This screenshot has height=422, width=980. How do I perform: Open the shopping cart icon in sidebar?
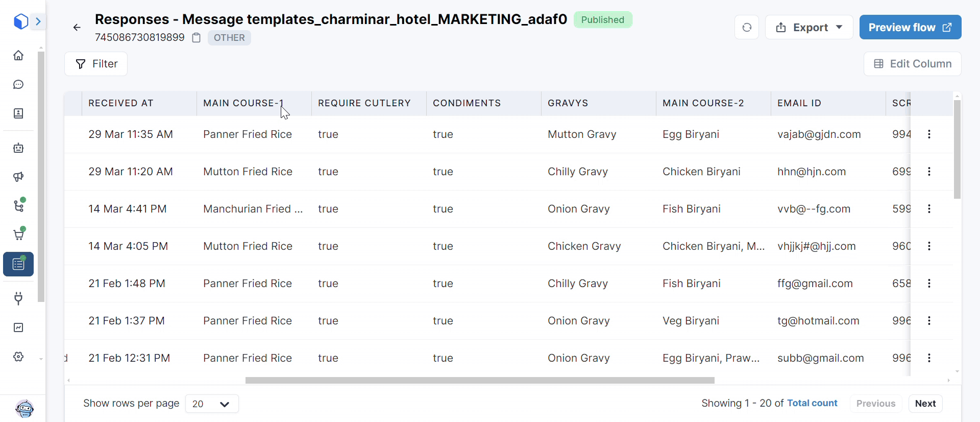pyautogui.click(x=18, y=235)
